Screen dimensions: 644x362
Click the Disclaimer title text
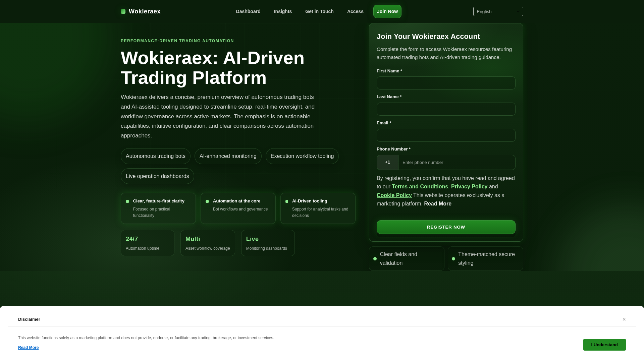pyautogui.click(x=29, y=319)
